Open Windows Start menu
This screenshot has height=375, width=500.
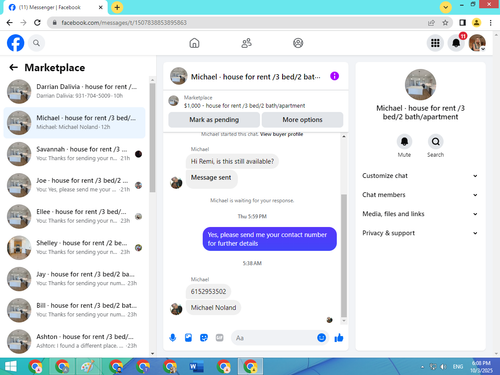(x=10, y=367)
